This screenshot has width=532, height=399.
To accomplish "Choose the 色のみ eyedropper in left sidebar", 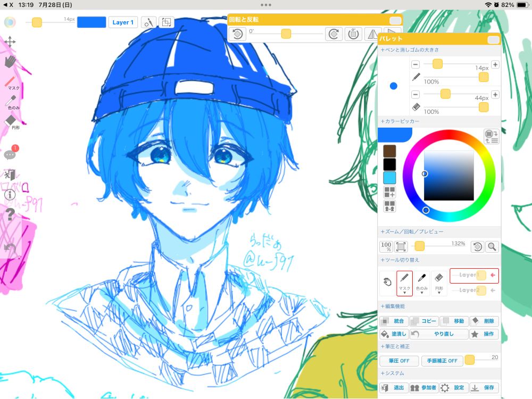I will pyautogui.click(x=12, y=102).
